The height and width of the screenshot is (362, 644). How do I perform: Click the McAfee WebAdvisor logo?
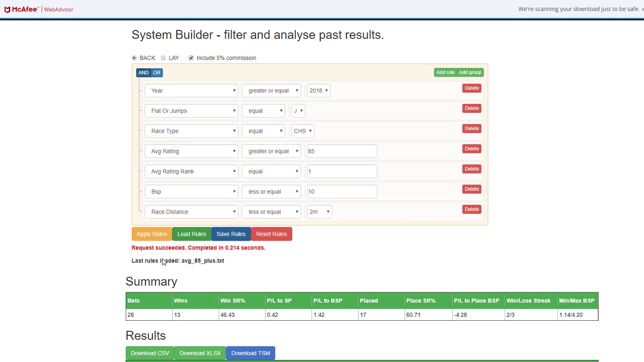39,9
